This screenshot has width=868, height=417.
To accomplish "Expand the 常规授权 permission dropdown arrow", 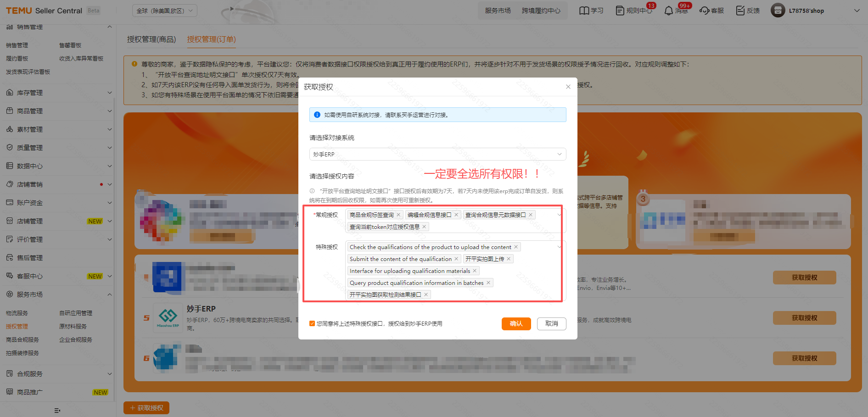I will 559,215.
